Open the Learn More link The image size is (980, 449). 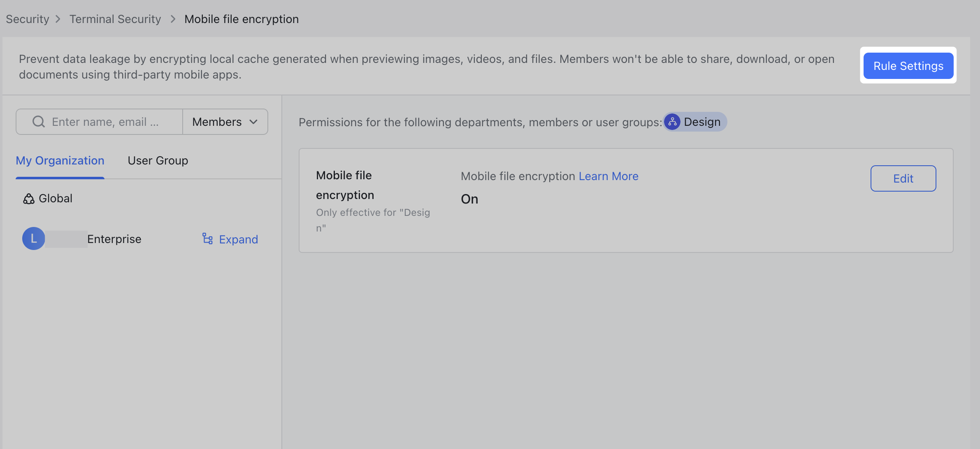pyautogui.click(x=608, y=176)
